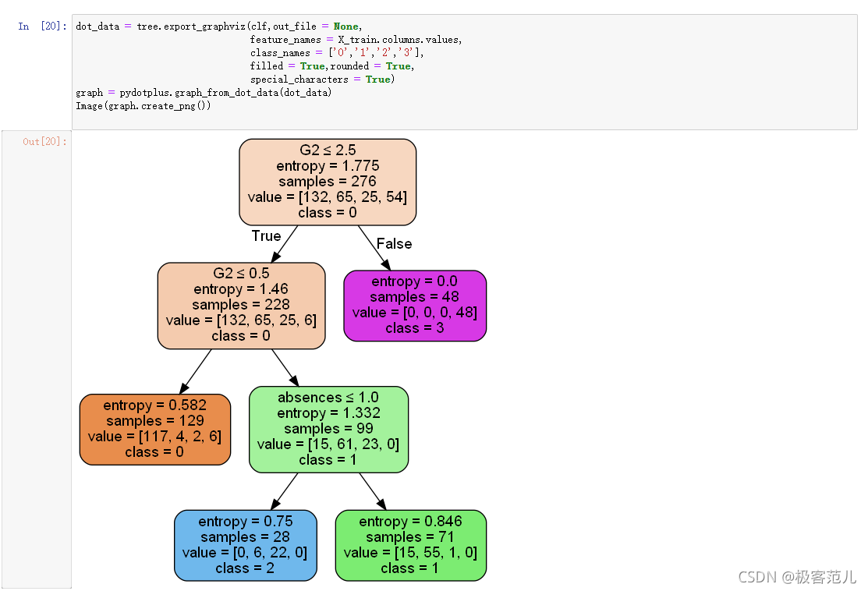Click inside the code input cell
This screenshot has width=868, height=591.
coord(465,72)
